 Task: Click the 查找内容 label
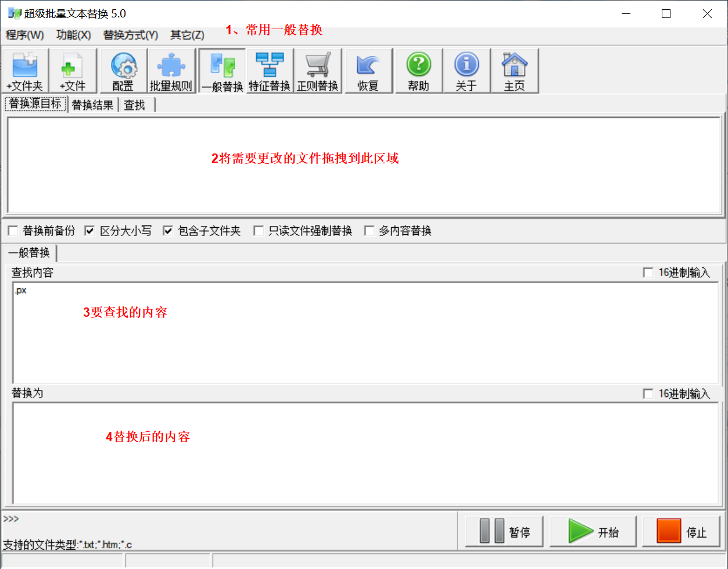click(x=33, y=273)
